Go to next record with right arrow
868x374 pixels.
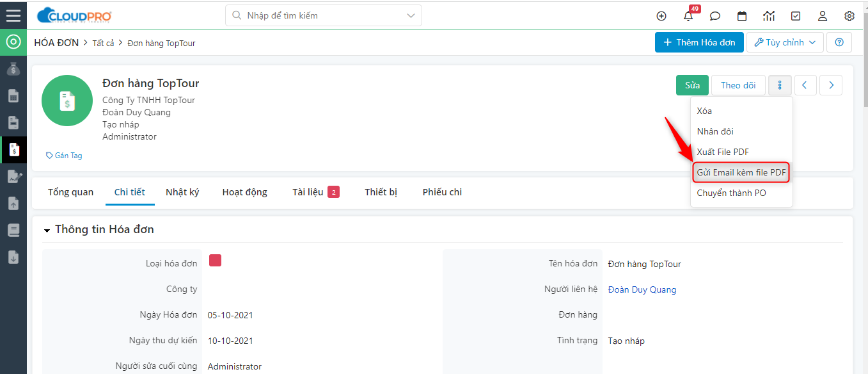point(831,85)
